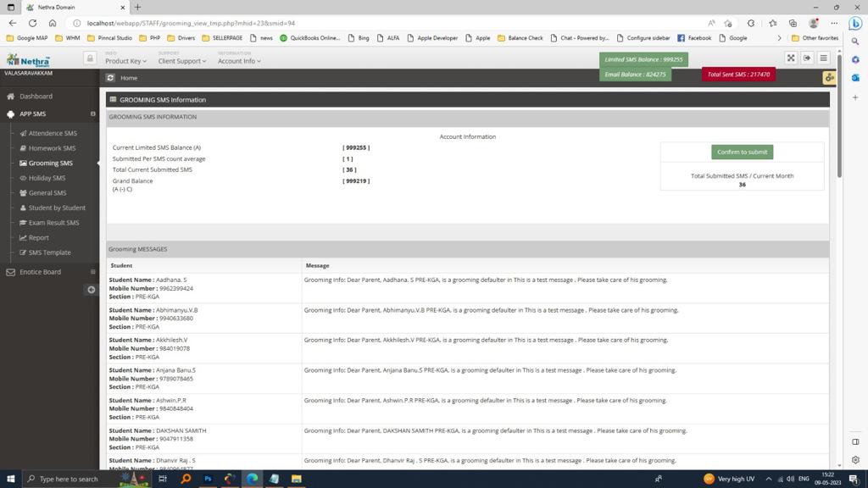This screenshot has width=868, height=488.
Task: Expand the Enotice Board sidebar section
Action: (93, 272)
